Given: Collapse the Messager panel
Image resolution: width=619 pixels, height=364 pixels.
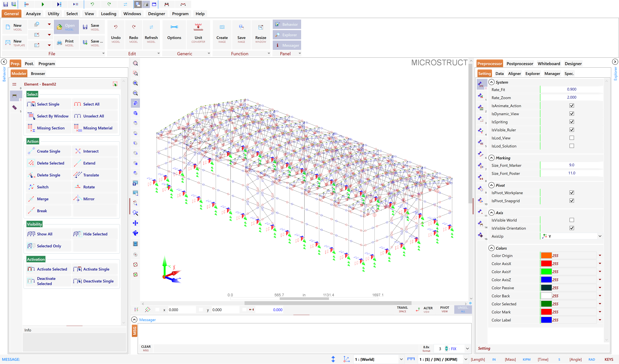Looking at the screenshot, I should 134,320.
